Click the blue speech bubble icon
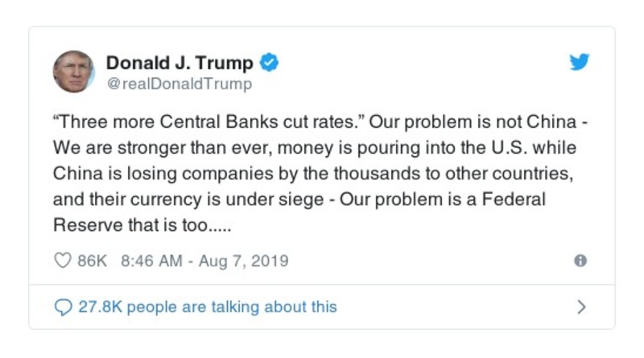Viewport: 644px width, 358px height. pyautogui.click(x=63, y=307)
